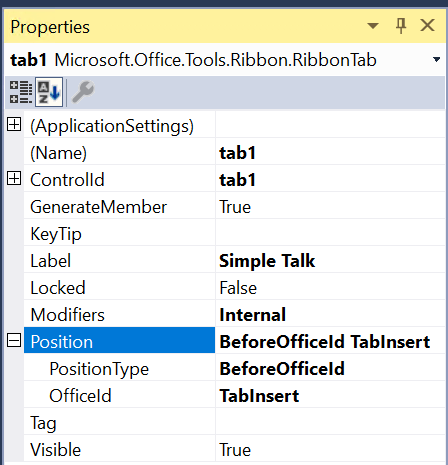Switch to Categorized property view
Image resolution: width=448 pixels, height=465 pixels.
[21, 92]
